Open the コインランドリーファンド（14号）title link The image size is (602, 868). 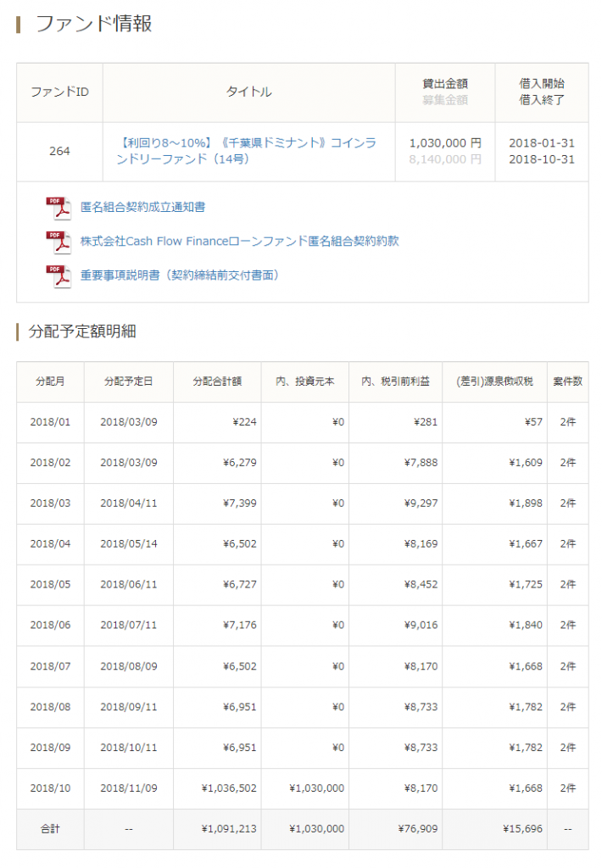(x=248, y=151)
